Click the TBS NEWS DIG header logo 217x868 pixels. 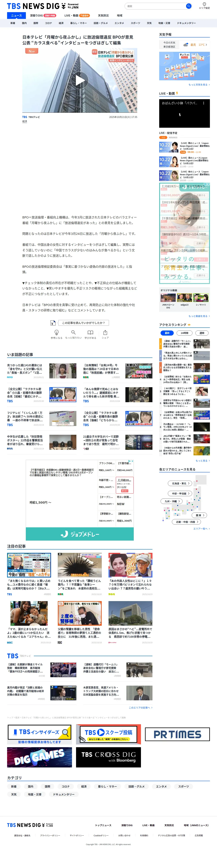(43, 6)
